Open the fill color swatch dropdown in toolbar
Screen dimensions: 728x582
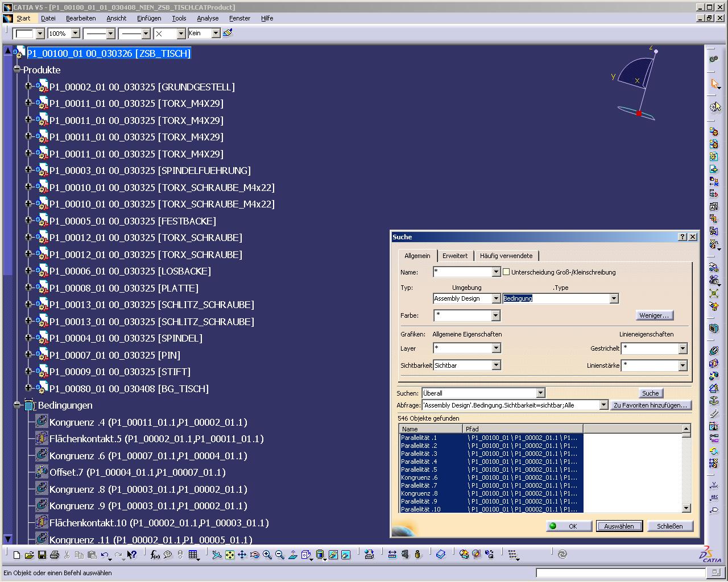(40, 34)
